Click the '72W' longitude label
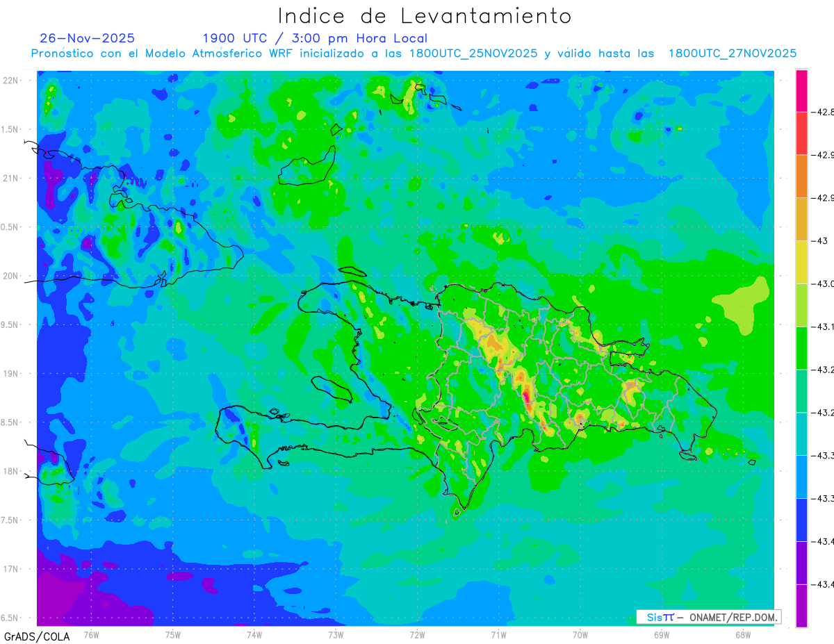 point(417,634)
